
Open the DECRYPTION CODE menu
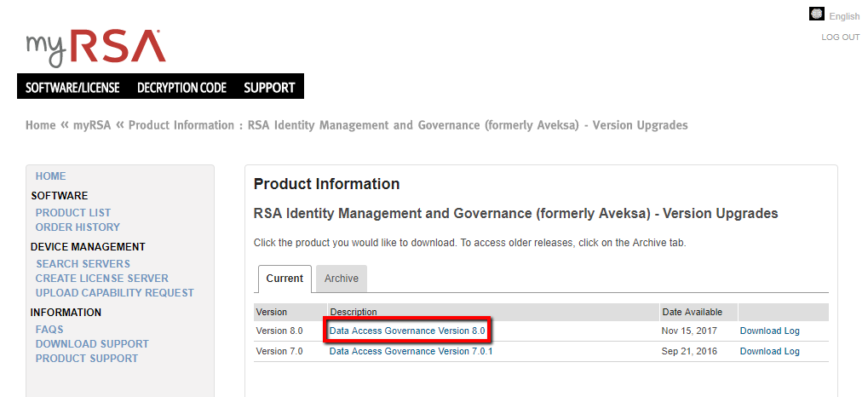pos(181,87)
